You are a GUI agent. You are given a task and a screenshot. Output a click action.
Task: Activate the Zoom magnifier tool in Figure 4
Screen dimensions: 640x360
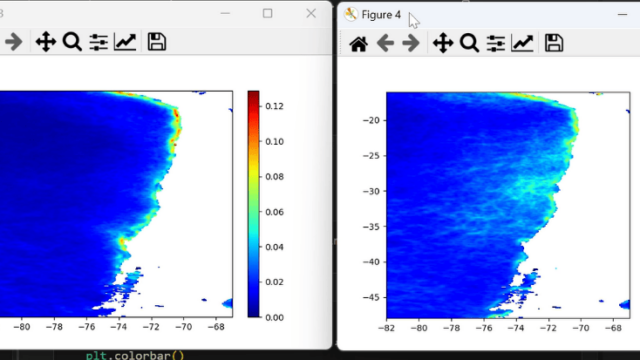tap(469, 43)
